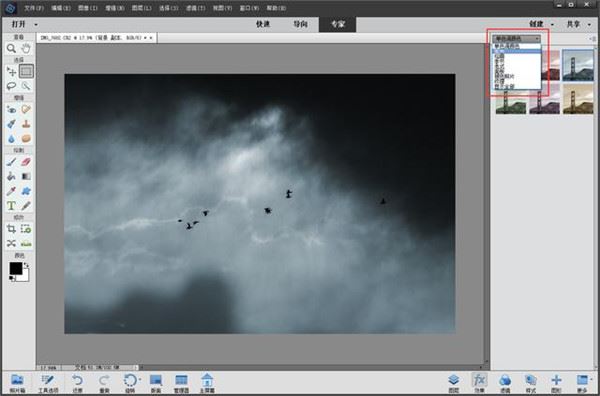600x396 pixels.
Task: Open rotate options small arrow
Action: (140, 380)
